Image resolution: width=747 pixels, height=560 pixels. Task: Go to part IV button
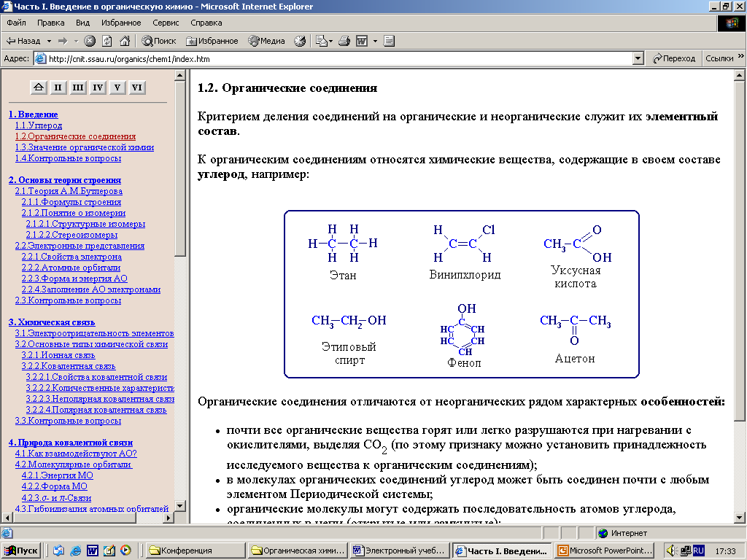coord(98,87)
